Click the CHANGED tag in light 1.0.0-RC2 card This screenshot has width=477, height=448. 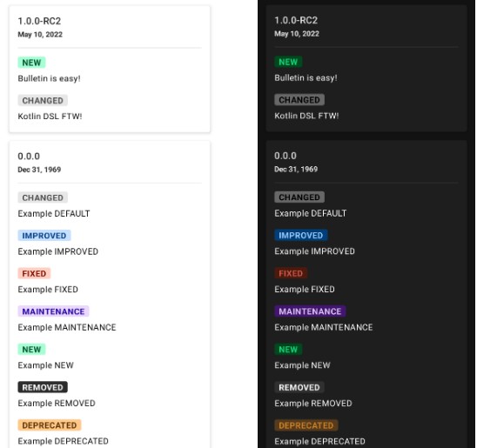point(43,101)
